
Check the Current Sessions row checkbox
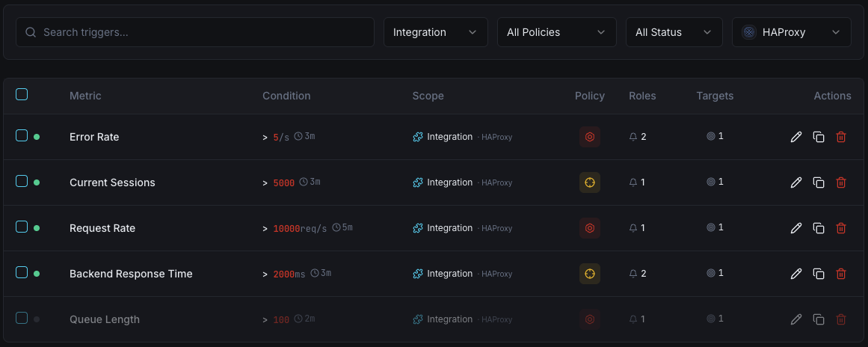coord(22,181)
